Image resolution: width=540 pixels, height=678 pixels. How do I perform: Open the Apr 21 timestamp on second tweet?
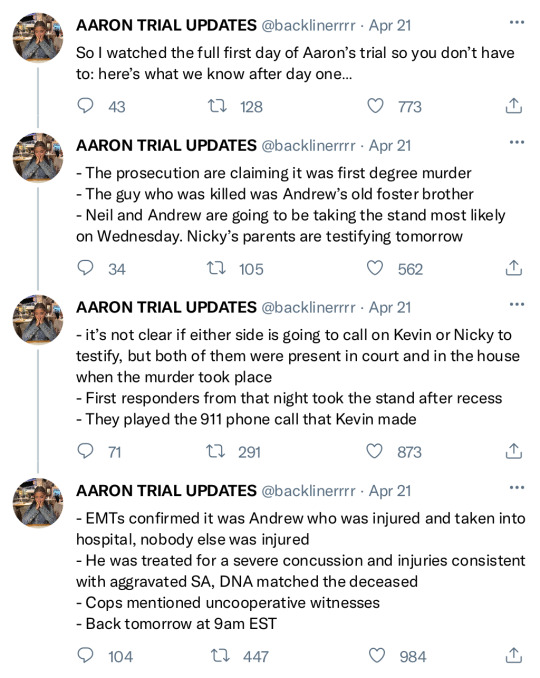390,146
